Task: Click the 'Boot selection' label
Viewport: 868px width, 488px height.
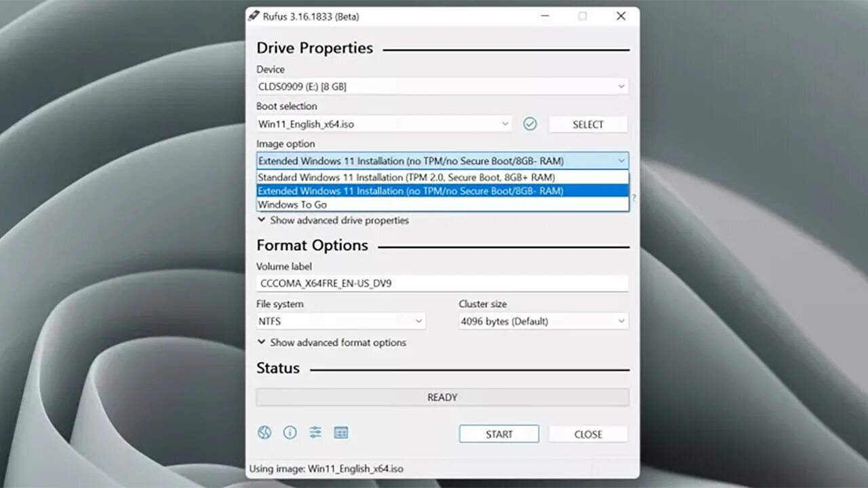Action: pos(286,106)
